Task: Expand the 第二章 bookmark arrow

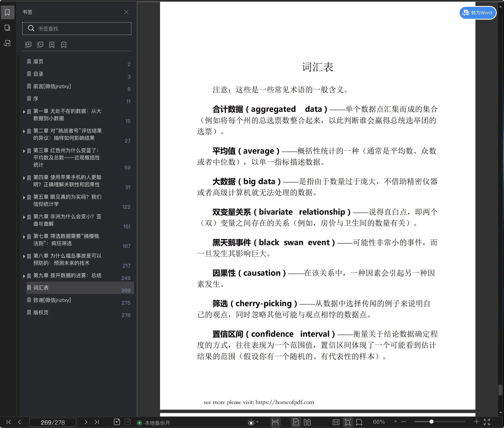Action: click(24, 131)
